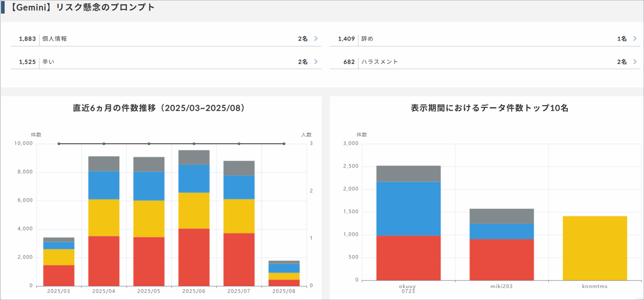
Task: Open the 個人情報 keyword row label
Action: (54, 39)
